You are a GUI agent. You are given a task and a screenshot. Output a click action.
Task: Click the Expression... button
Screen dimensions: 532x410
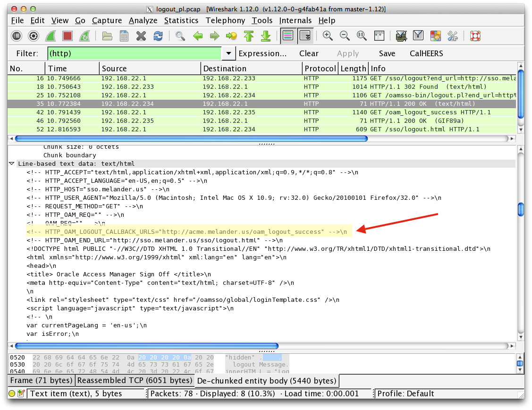[262, 54]
